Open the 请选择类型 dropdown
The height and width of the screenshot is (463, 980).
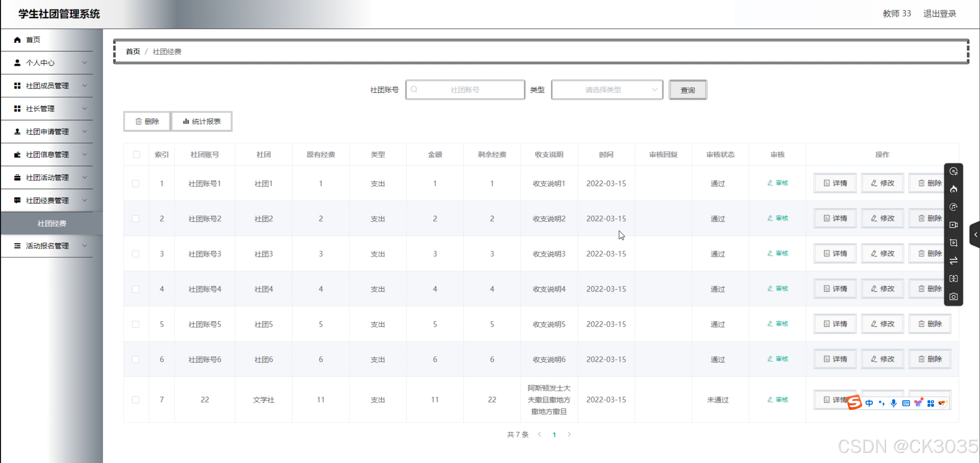[x=607, y=90]
